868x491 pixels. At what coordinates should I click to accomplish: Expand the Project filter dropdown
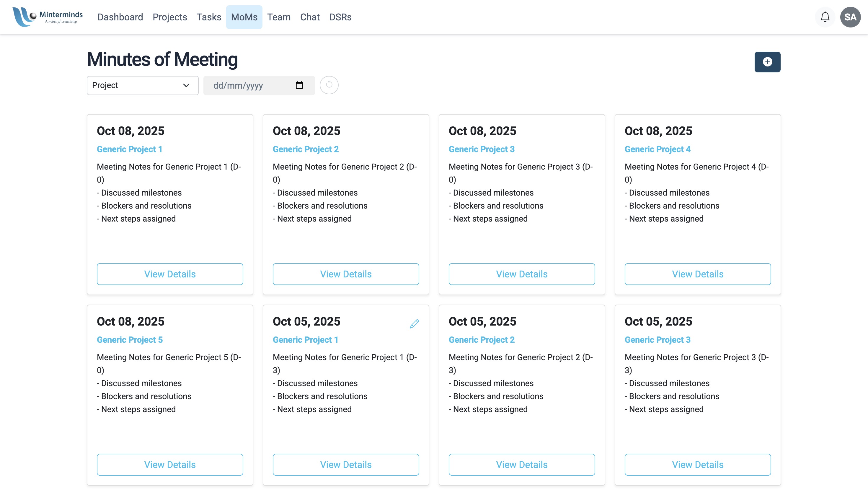click(x=143, y=85)
